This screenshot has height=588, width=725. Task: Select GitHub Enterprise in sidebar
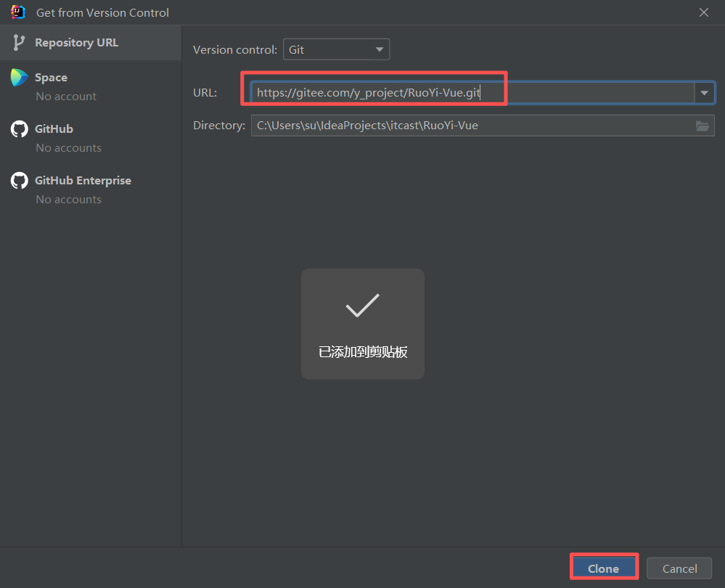[91, 189]
